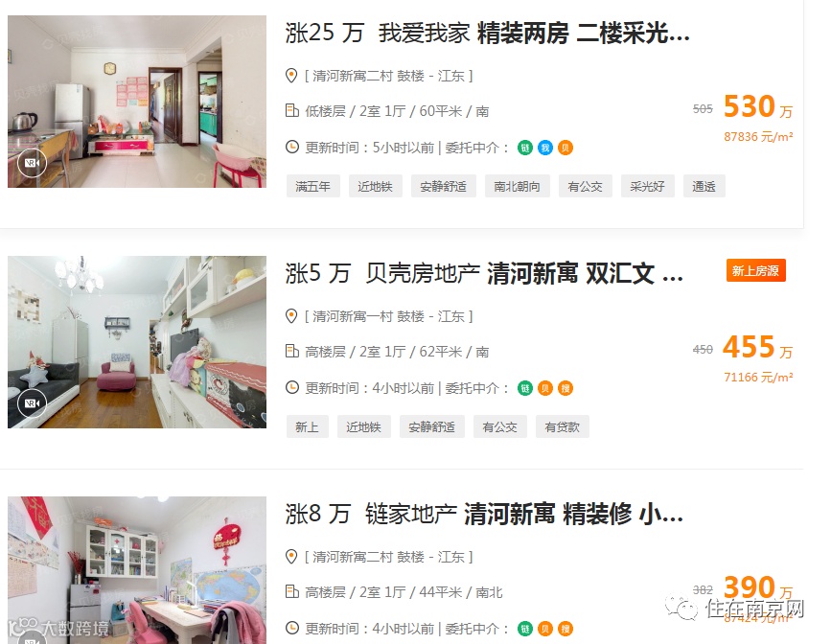Click blue 我 agency icon in first listing
The width and height of the screenshot is (831, 644).
click(x=544, y=148)
